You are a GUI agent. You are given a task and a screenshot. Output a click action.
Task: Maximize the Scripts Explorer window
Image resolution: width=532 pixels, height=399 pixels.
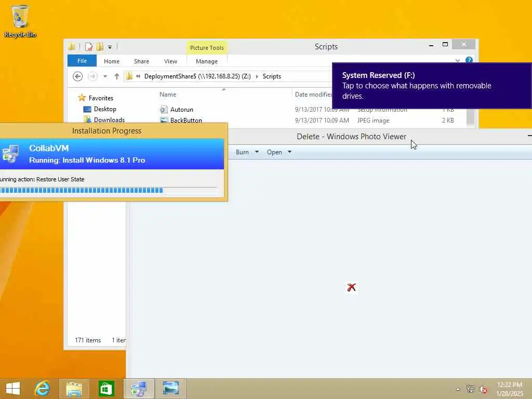[x=445, y=45]
